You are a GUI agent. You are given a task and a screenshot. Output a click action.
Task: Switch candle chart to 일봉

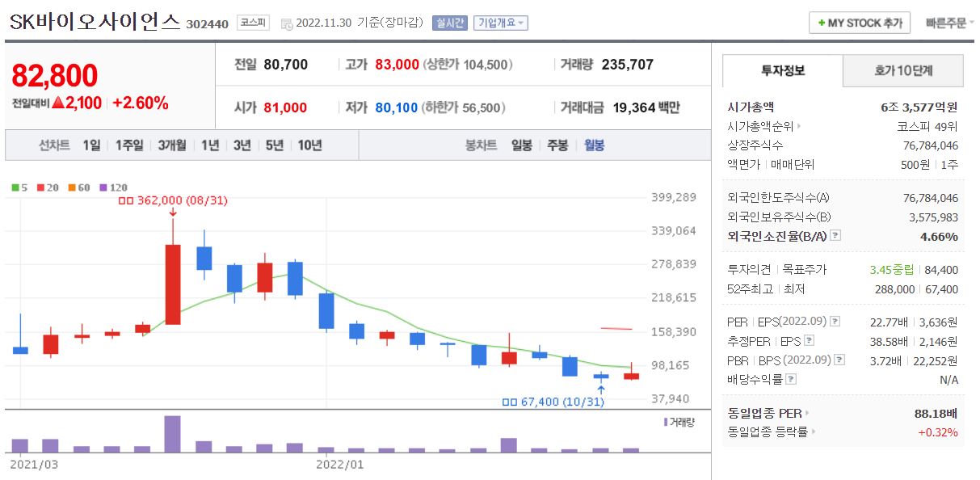coord(522,145)
